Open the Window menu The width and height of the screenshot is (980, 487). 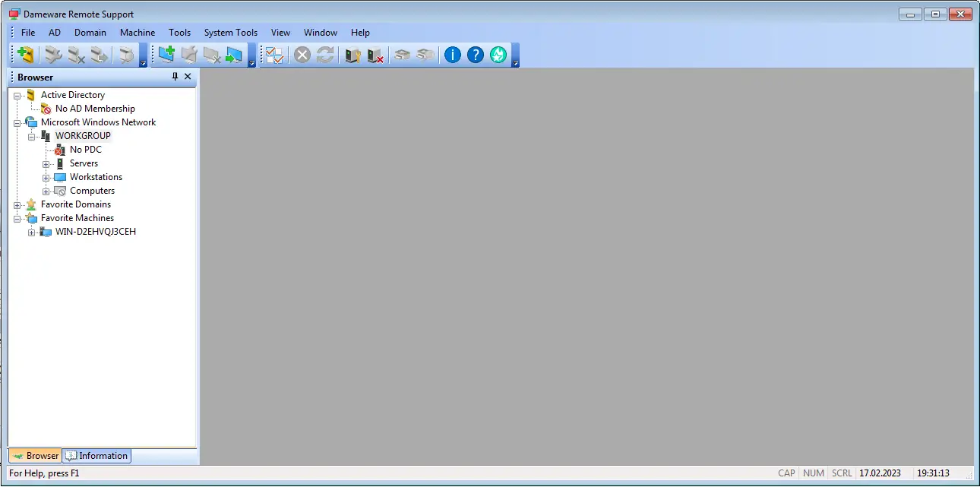coord(321,33)
